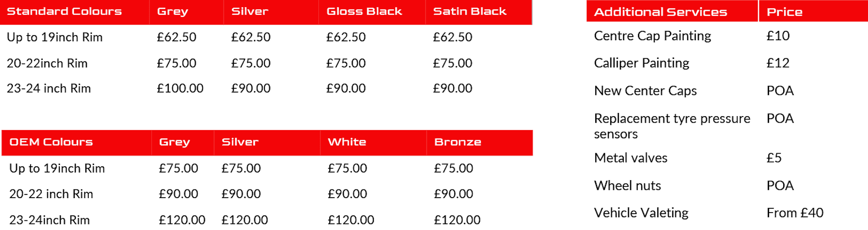This screenshot has width=868, height=230.
Task: Click the Centre Cap Painting row label
Action: [x=653, y=36]
